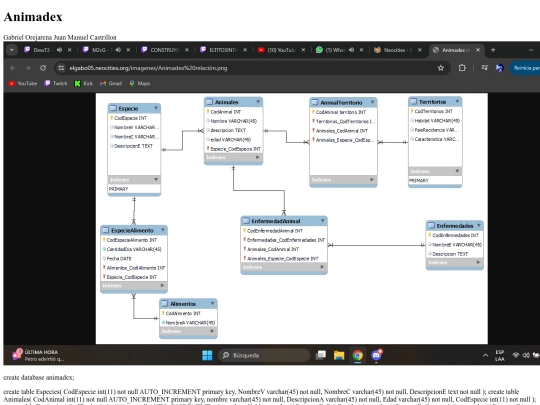The height and width of the screenshot is (405, 540).
Task: Open the YouTube bookmark
Action: click(x=23, y=83)
